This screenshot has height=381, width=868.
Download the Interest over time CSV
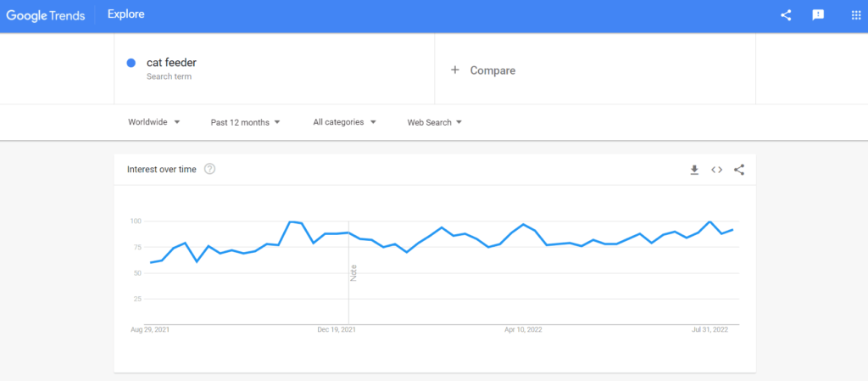pyautogui.click(x=694, y=170)
